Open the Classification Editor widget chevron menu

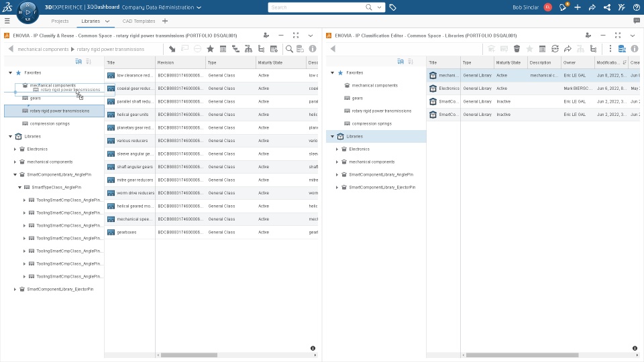pyautogui.click(x=633, y=36)
